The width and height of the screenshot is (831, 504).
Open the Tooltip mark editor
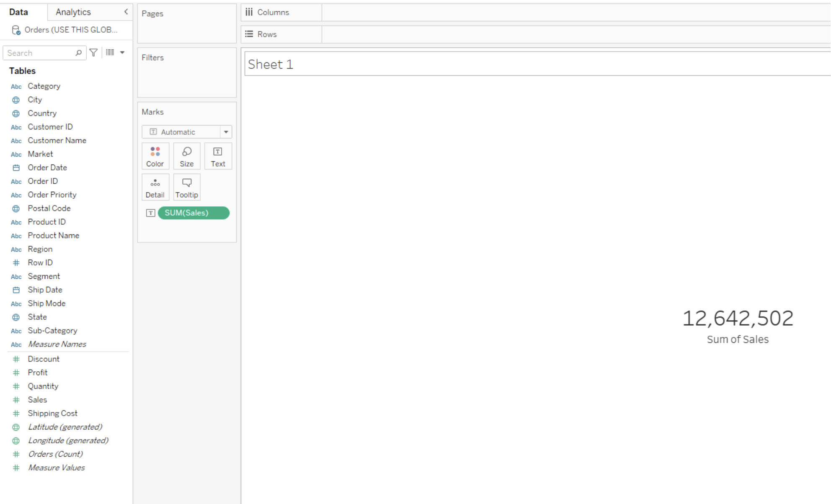click(186, 186)
